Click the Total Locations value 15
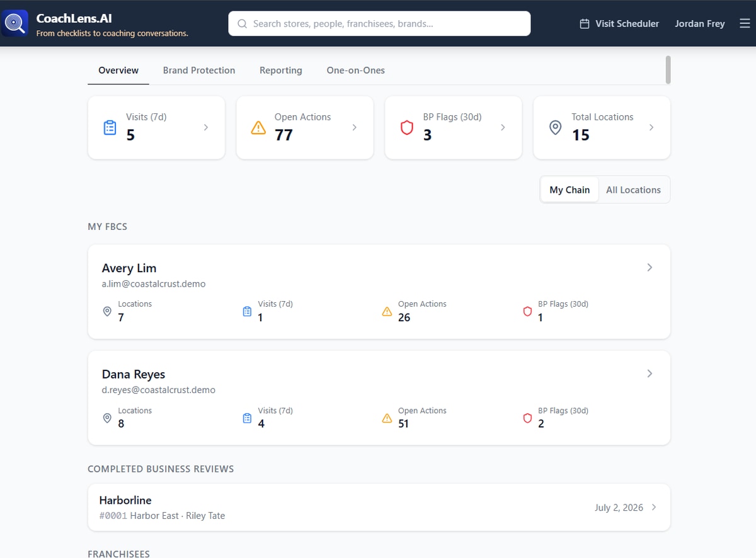 tap(580, 135)
